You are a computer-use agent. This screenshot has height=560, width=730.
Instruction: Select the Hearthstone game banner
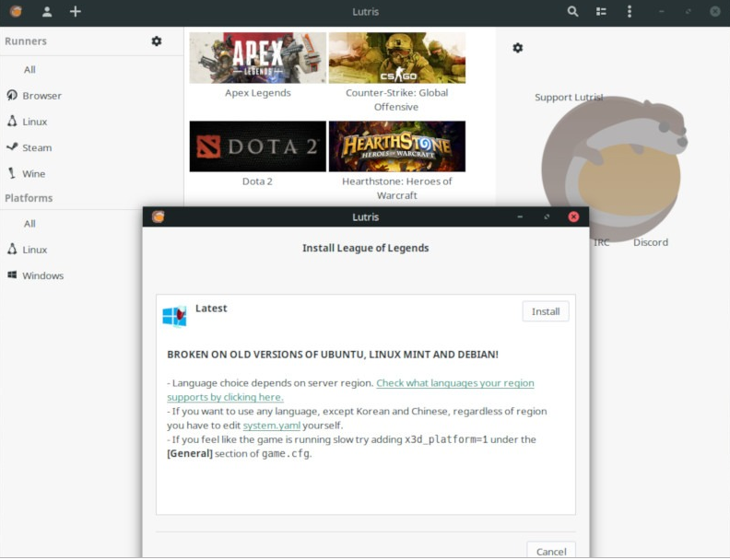pyautogui.click(x=397, y=146)
